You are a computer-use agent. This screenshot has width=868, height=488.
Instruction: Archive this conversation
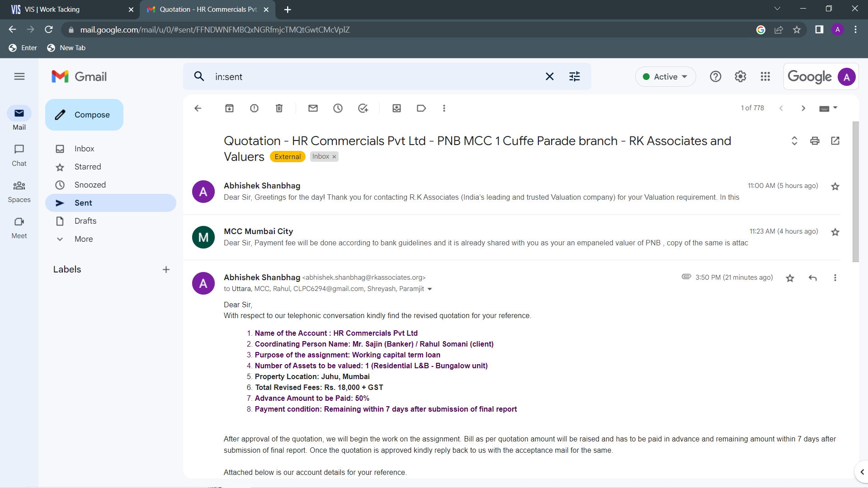point(229,108)
